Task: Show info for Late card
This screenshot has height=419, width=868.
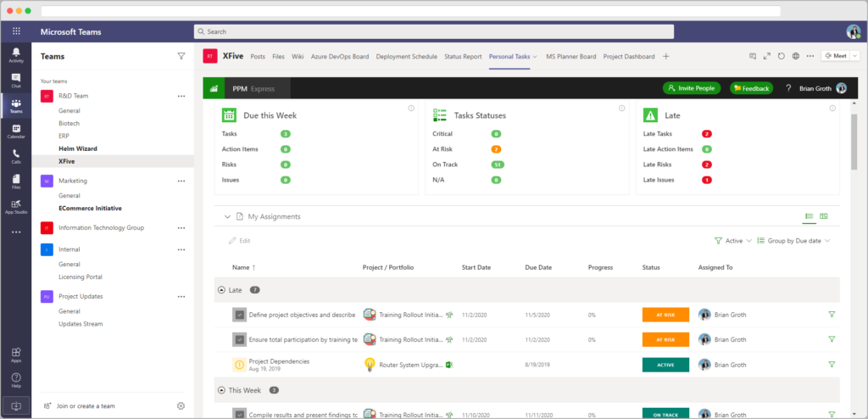Action: click(832, 108)
